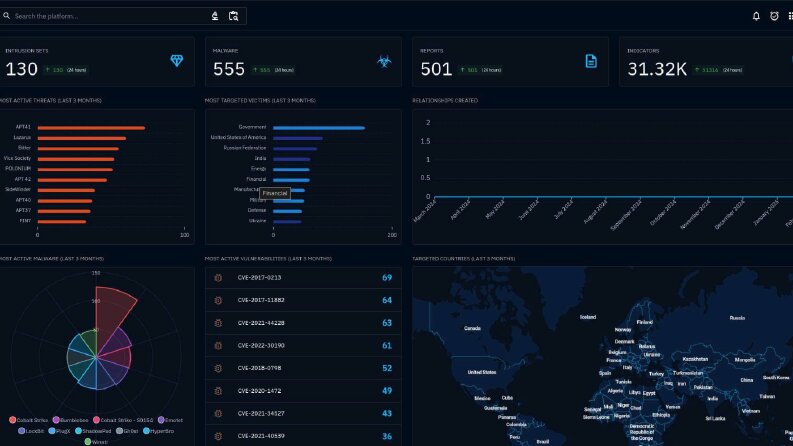Click the Reports count 501
Viewport: 793px width, 446px height.
click(x=436, y=69)
